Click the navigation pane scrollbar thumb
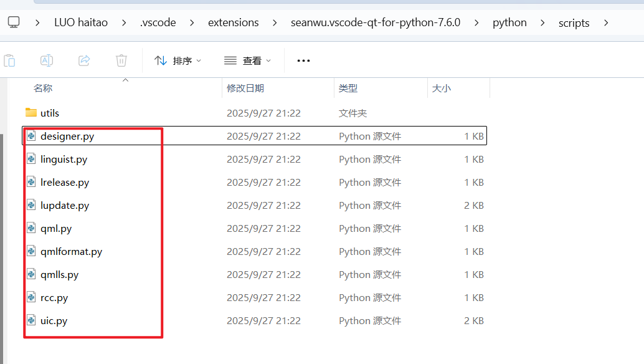Viewport: 644px width, 364px height. coord(2,249)
